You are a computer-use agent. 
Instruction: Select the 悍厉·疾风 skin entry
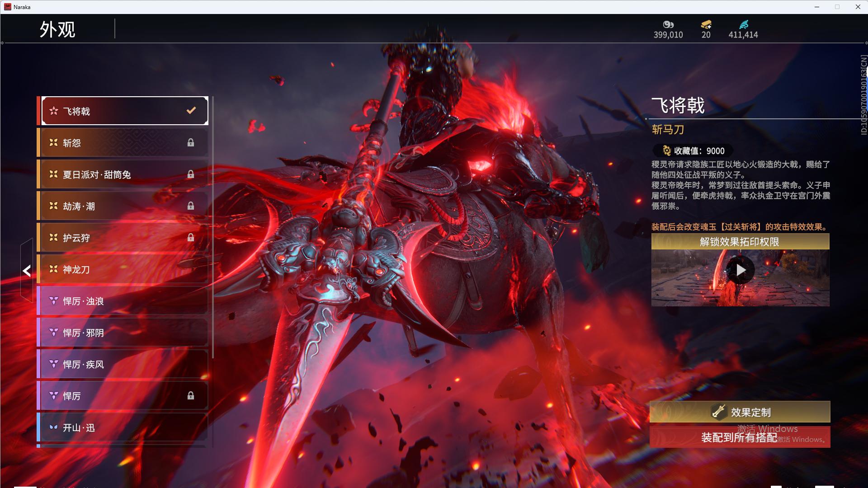pyautogui.click(x=123, y=364)
